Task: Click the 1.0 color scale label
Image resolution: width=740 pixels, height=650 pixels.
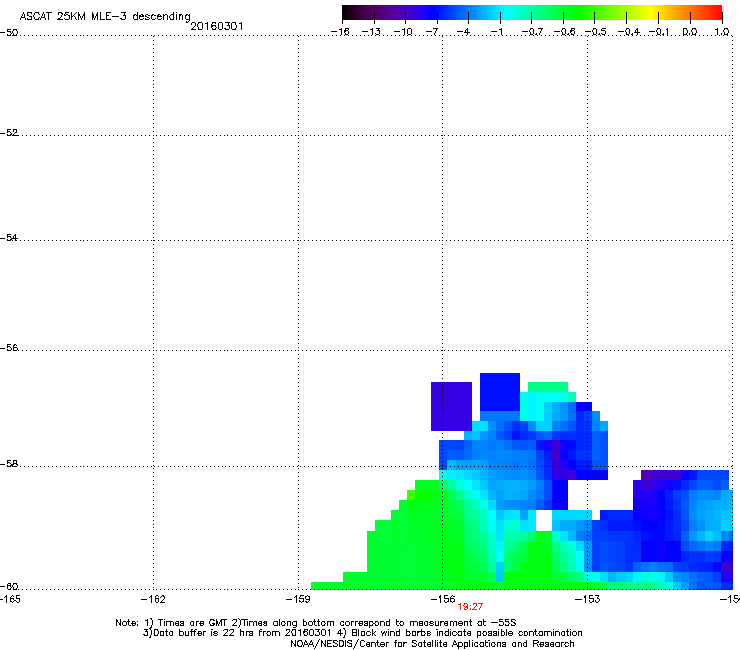Action: point(722,32)
